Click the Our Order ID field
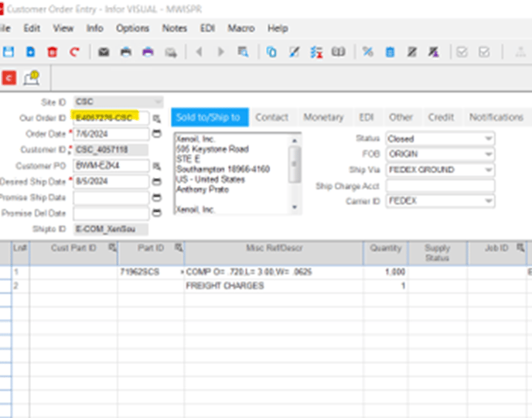The image size is (532, 418). tap(111, 118)
